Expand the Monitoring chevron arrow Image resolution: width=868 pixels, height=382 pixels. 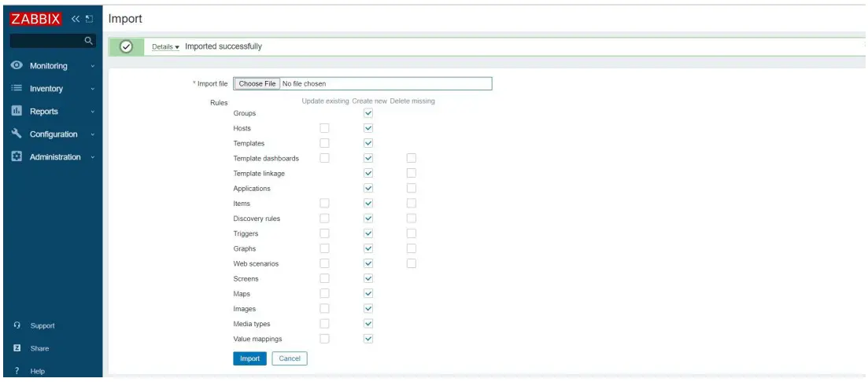pyautogui.click(x=93, y=66)
